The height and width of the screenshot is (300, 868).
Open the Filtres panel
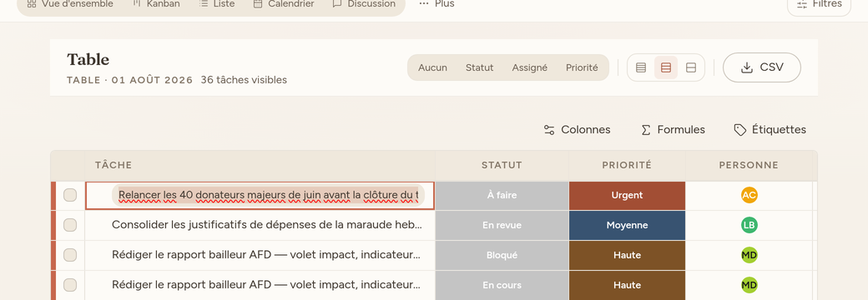pyautogui.click(x=819, y=5)
